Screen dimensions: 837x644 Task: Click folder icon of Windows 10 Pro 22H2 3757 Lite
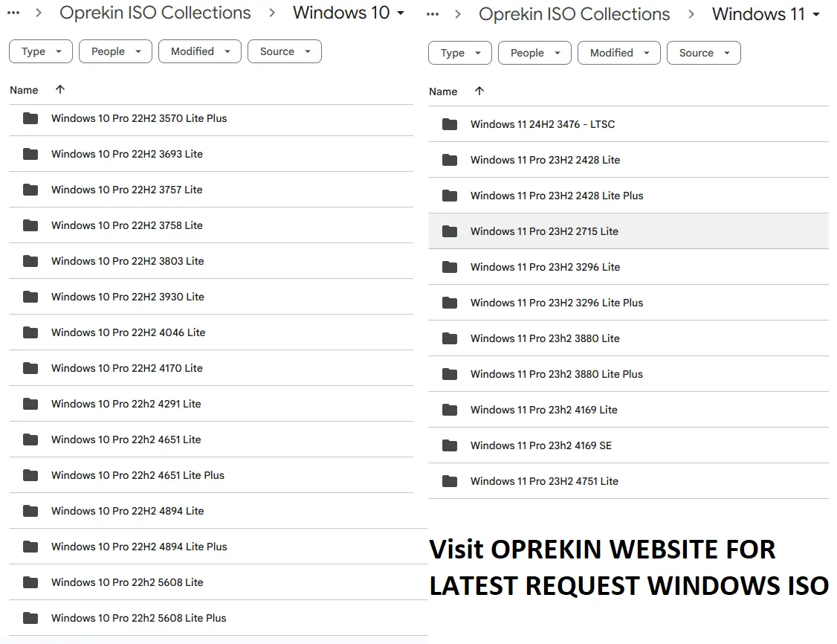pyautogui.click(x=30, y=190)
